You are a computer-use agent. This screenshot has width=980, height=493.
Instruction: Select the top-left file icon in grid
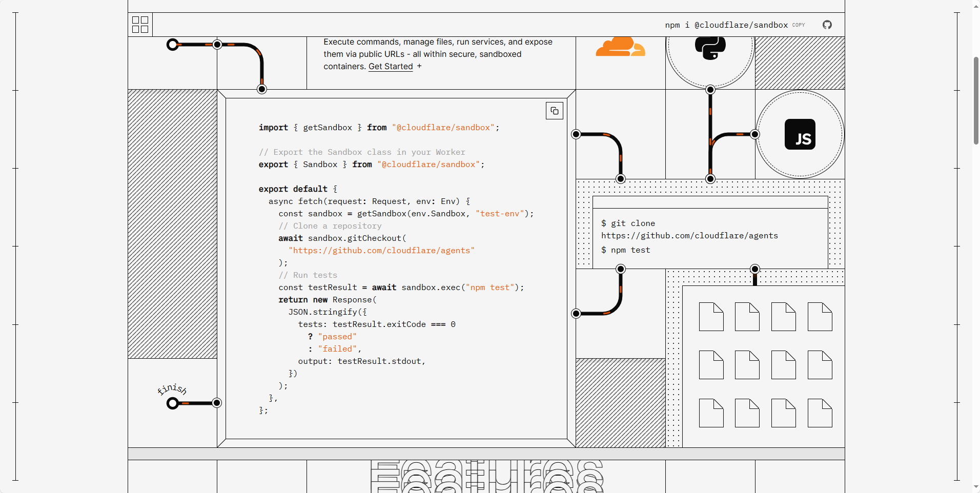point(711,317)
